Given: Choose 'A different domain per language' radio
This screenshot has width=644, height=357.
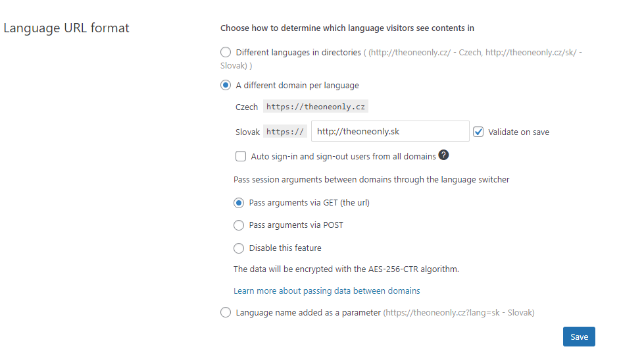Looking at the screenshot, I should point(226,85).
